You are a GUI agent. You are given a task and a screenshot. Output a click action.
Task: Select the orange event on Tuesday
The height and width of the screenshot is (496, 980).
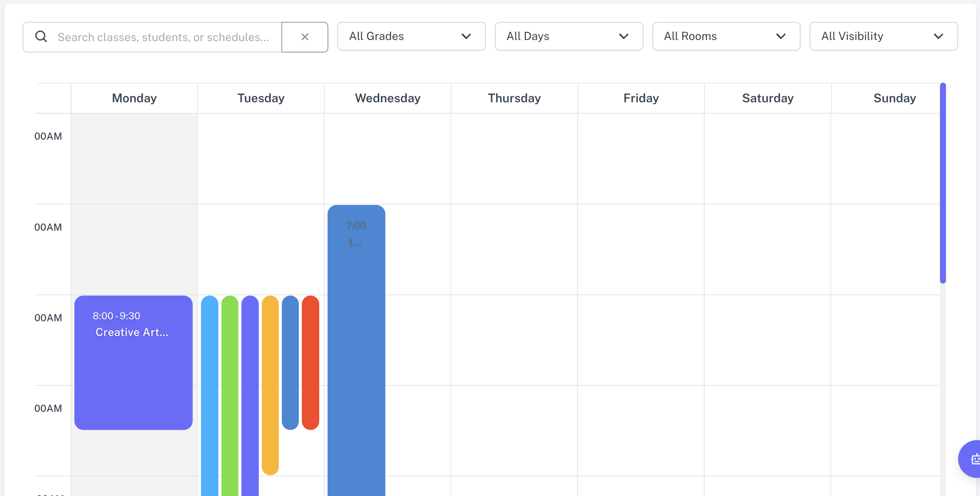point(270,380)
